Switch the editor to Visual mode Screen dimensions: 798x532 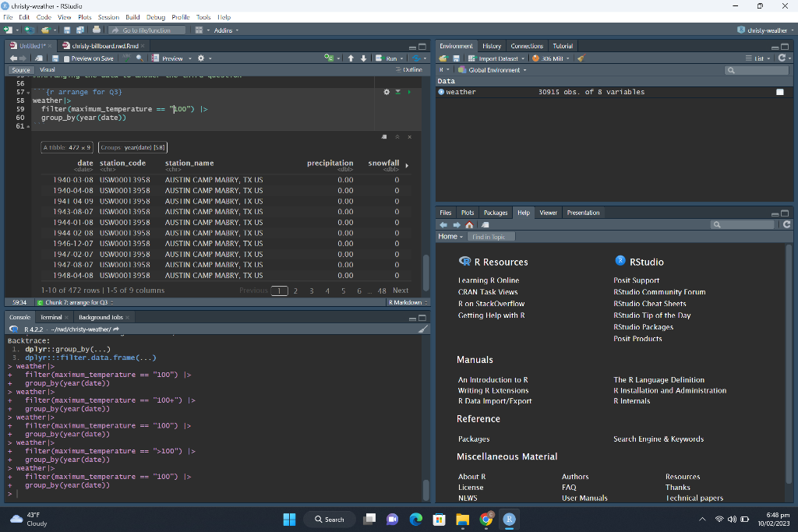coord(48,70)
